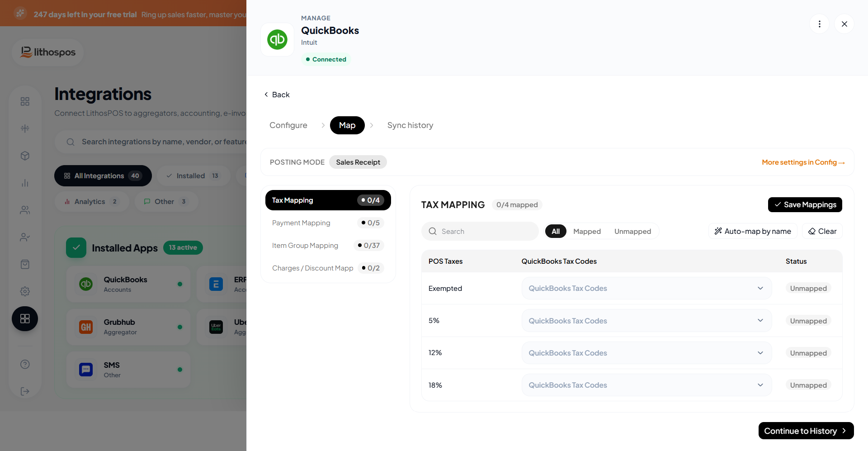Screen dimensions: 868x451
Task: Open QuickBooks Tax Codes dropdown for 5%
Action: click(x=646, y=321)
